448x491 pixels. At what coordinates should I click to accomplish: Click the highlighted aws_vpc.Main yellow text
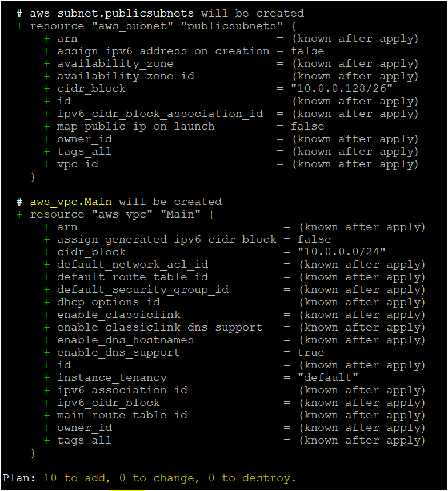tap(71, 202)
